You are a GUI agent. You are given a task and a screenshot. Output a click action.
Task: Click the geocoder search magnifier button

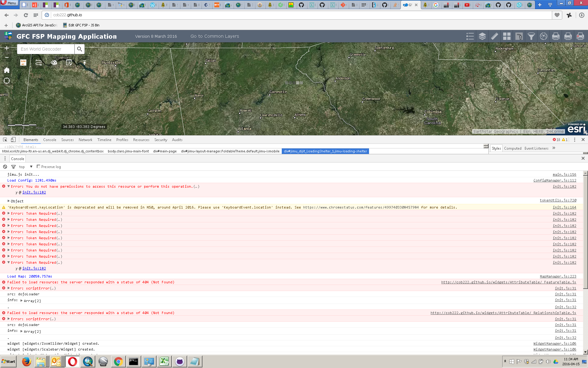(80, 49)
